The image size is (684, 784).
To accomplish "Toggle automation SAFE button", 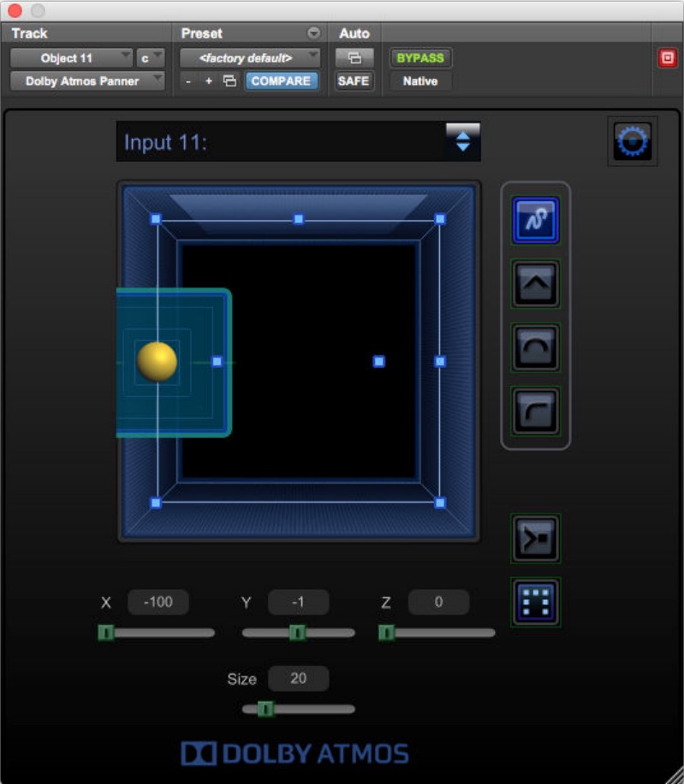I will 354,81.
